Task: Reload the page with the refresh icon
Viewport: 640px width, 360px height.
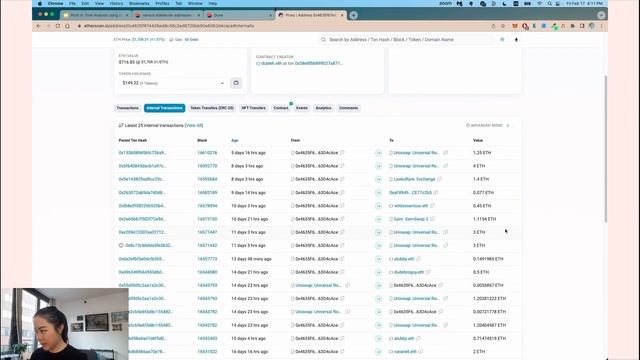Action: (x=58, y=26)
